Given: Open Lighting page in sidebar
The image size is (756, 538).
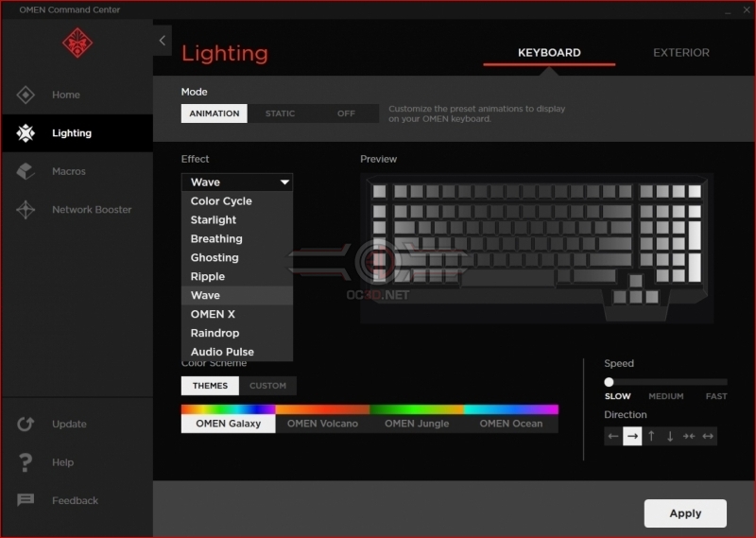Looking at the screenshot, I should 77,133.
